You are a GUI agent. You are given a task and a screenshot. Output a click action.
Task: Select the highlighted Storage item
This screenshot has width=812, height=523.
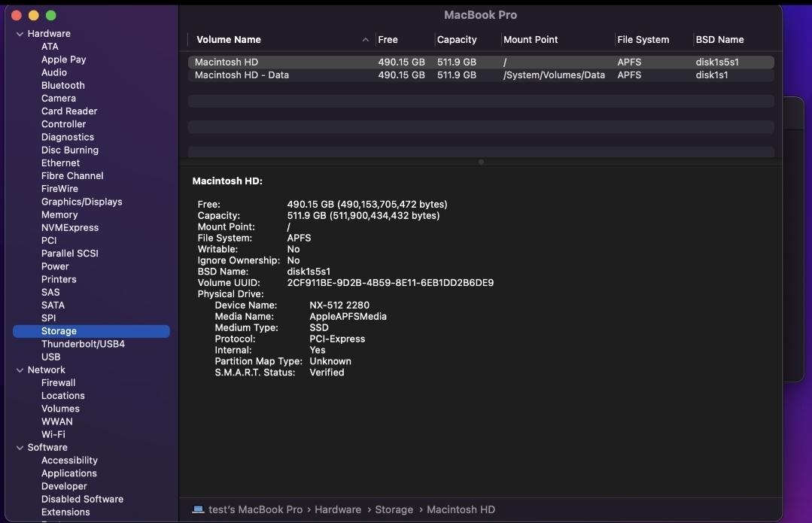point(91,331)
